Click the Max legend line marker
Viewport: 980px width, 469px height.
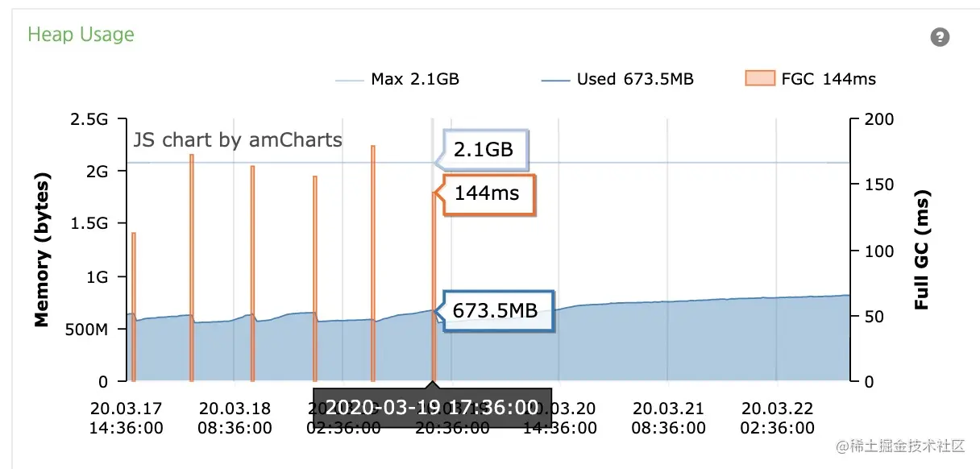point(349,79)
